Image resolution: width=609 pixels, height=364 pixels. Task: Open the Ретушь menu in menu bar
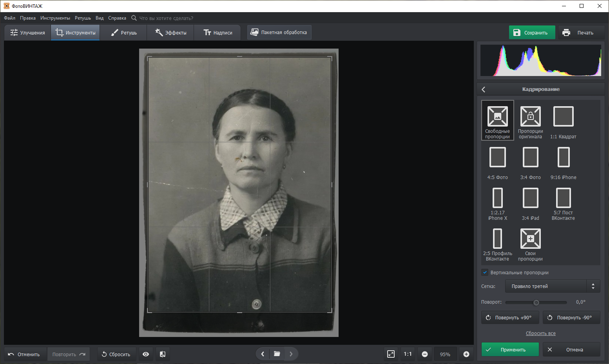click(x=83, y=18)
